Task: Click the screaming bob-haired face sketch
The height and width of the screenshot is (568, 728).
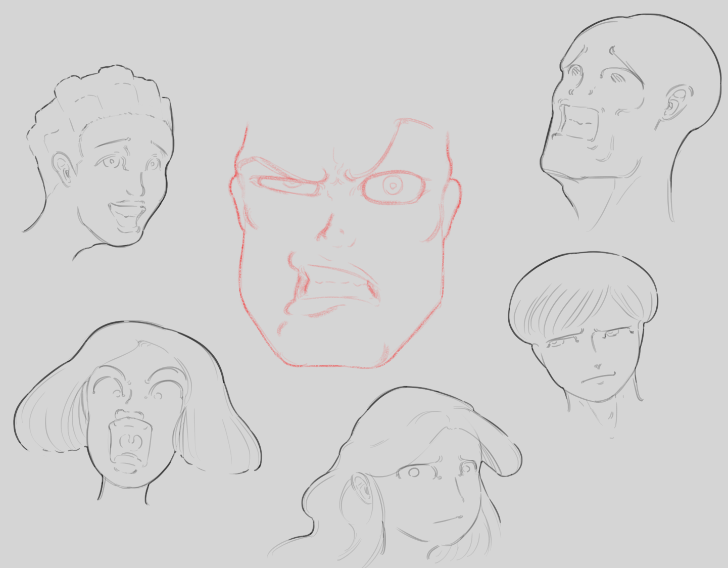Action: [137, 412]
